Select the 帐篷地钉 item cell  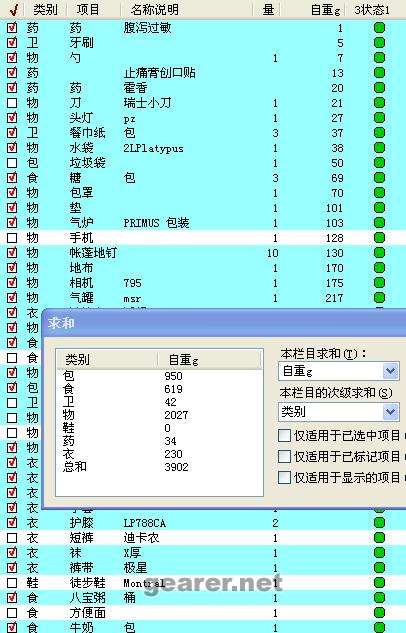tap(93, 253)
